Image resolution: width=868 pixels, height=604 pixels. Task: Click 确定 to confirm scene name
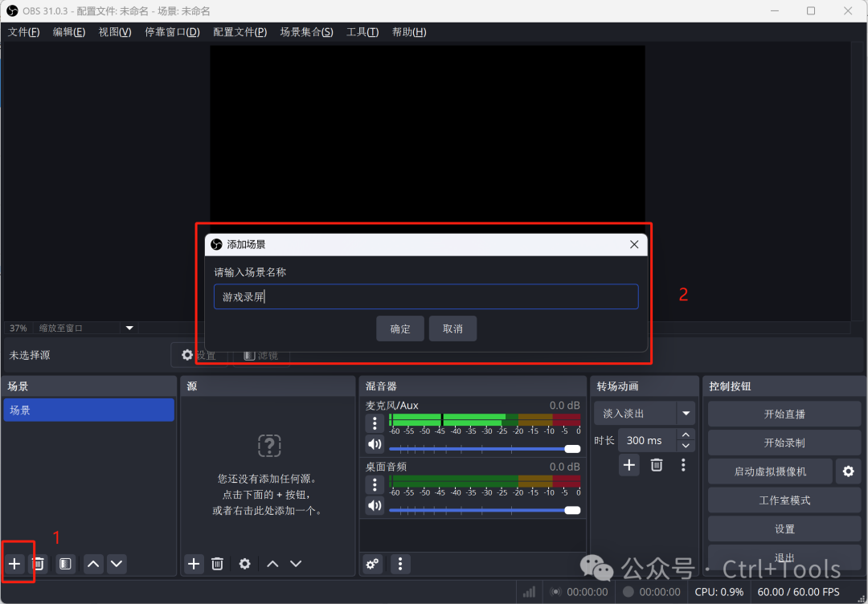click(x=400, y=329)
